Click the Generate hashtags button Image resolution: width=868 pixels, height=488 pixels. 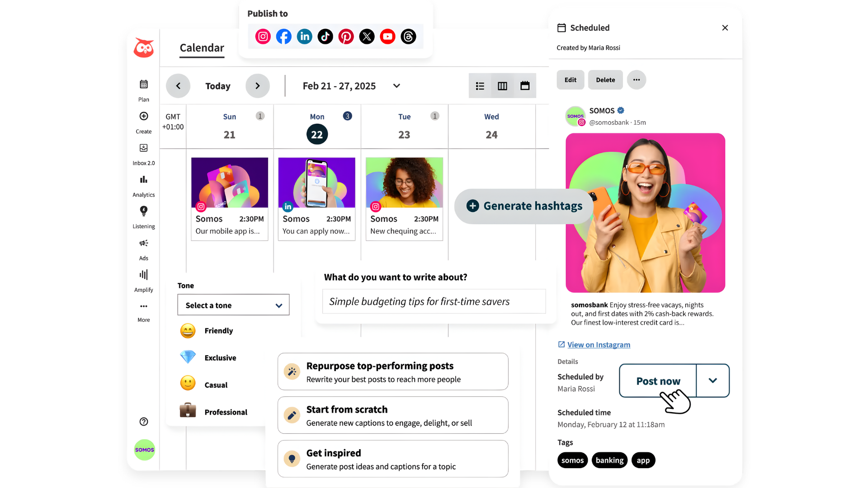pos(524,206)
